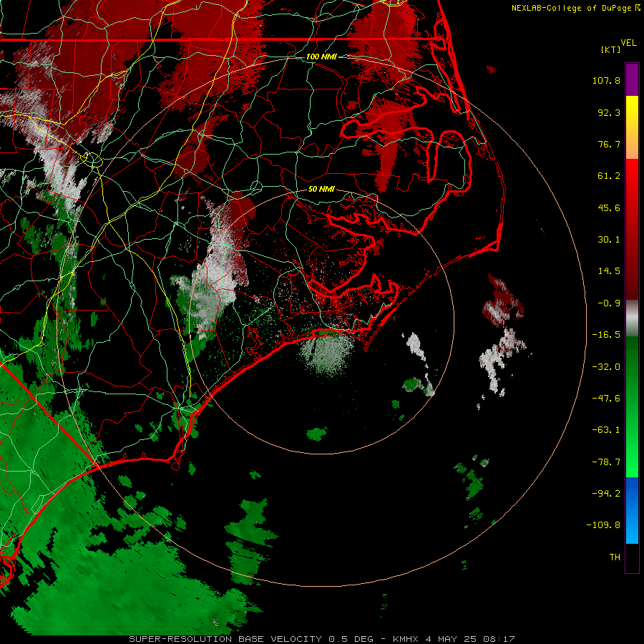Click the -94.2 velocity scale value

pyautogui.click(x=606, y=494)
